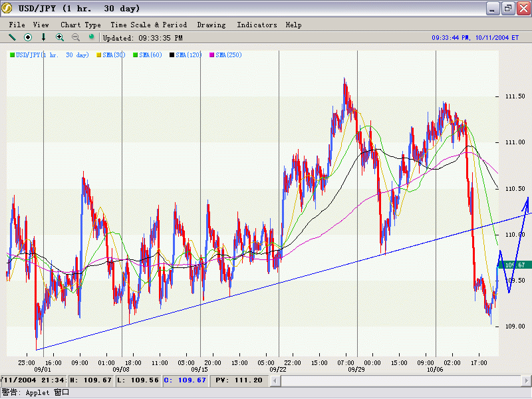Viewport: 532px width, 399px height.
Task: Expand the Chart Type menu
Action: (x=80, y=25)
